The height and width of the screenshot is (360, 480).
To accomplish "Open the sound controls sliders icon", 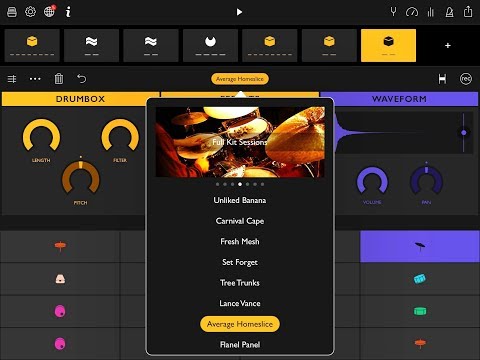I will tap(12, 79).
